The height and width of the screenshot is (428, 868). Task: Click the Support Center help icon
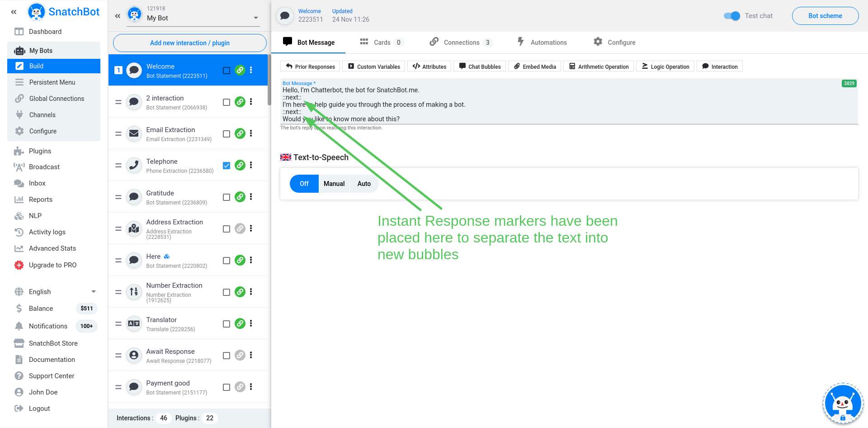pyautogui.click(x=19, y=376)
